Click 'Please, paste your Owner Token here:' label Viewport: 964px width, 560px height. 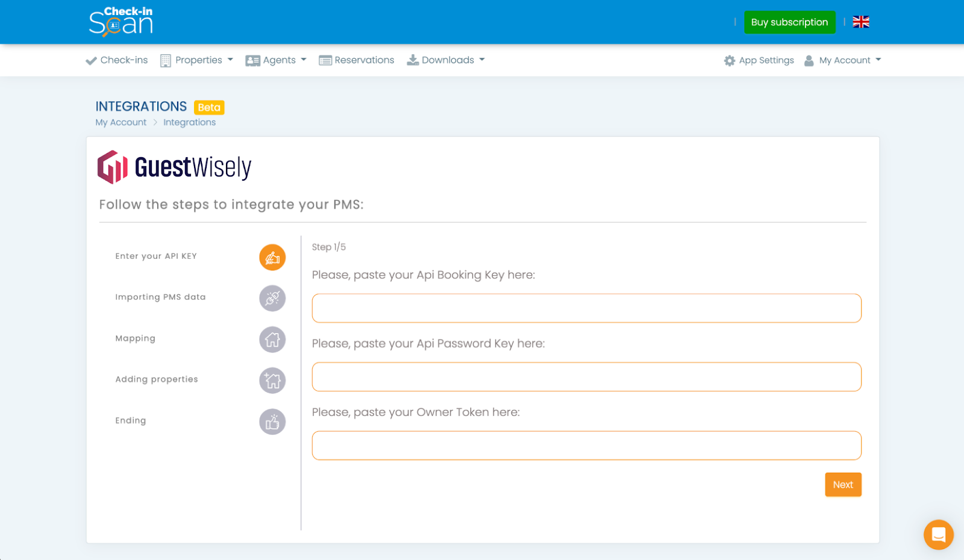[x=416, y=412]
